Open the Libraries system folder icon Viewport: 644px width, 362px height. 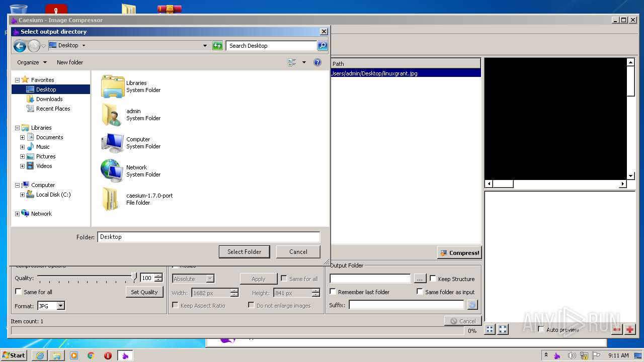click(x=112, y=86)
